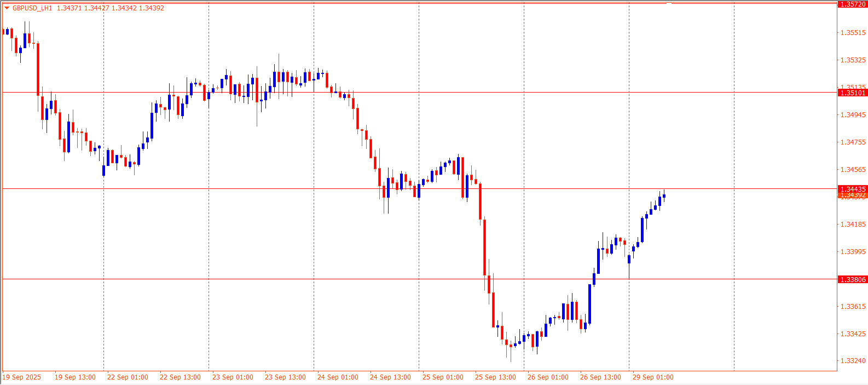Click the 29 Sep 01:00 time label

[653, 377]
